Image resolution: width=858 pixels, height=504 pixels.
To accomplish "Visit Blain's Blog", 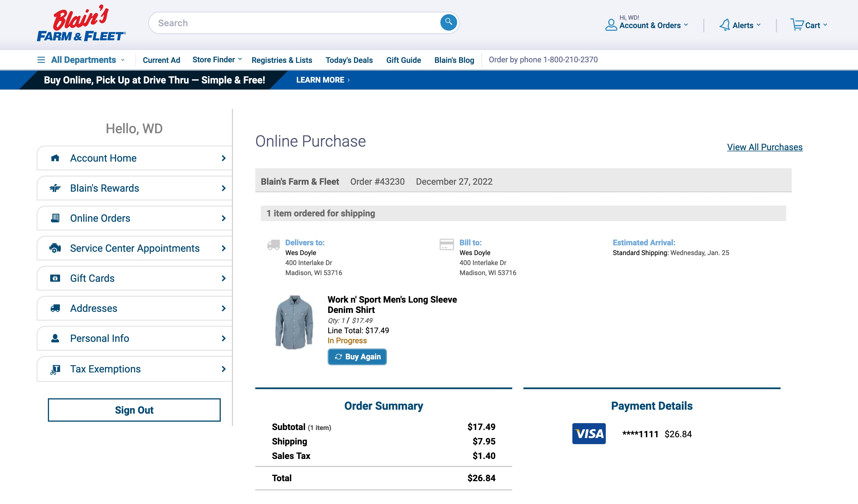I will point(454,60).
